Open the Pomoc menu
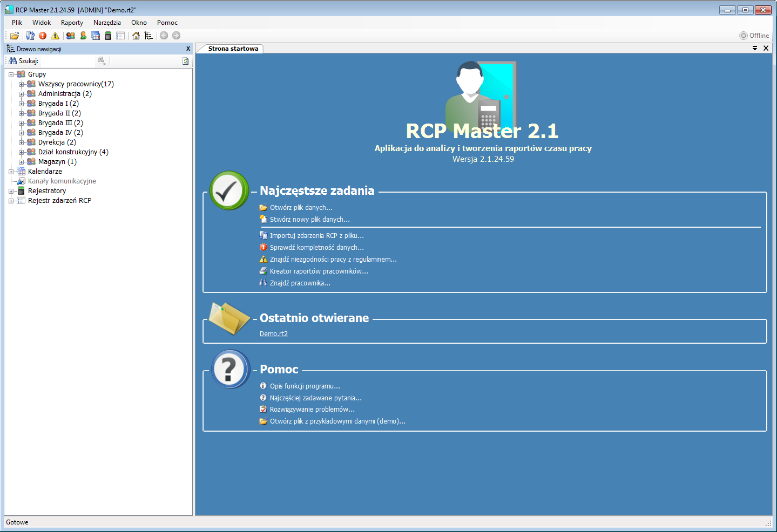The image size is (777, 532). point(167,23)
